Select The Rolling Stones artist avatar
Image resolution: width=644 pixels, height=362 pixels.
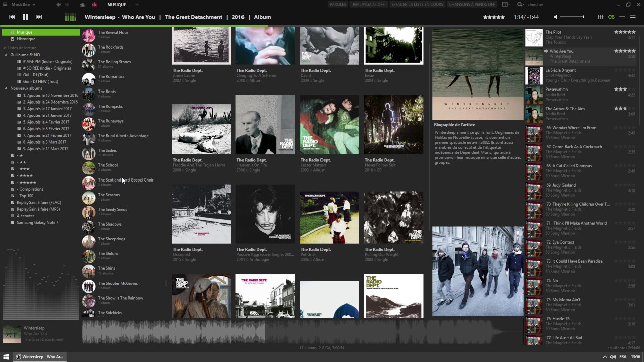89,65
